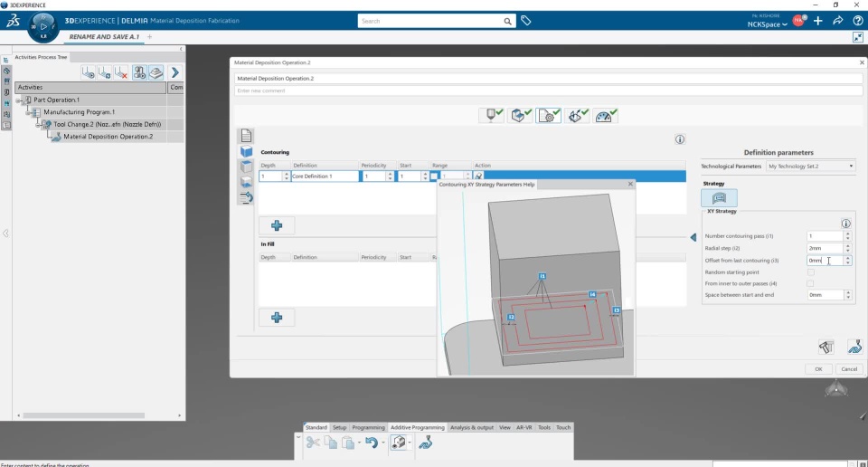The width and height of the screenshot is (868, 467).
Task: Add a new In Fill row with plus
Action: coord(277,318)
